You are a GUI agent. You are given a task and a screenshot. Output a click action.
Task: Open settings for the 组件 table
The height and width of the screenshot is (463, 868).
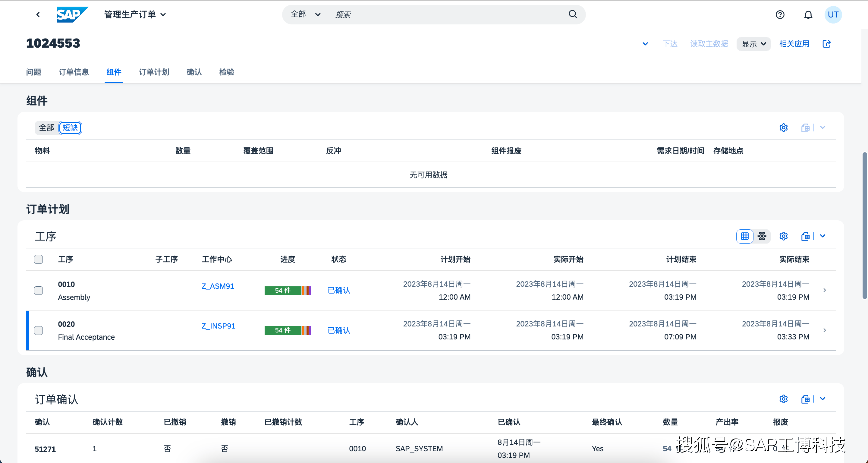pyautogui.click(x=783, y=128)
